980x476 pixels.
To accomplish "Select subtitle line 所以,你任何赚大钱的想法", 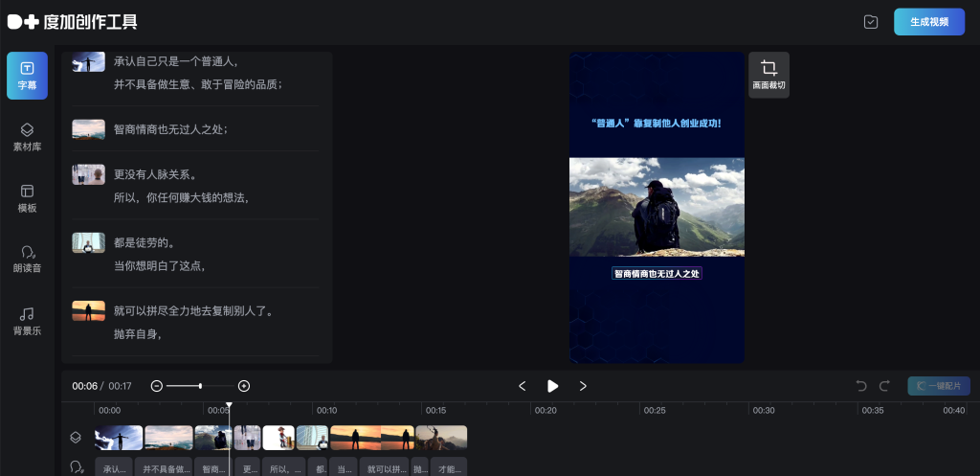I will coord(182,197).
